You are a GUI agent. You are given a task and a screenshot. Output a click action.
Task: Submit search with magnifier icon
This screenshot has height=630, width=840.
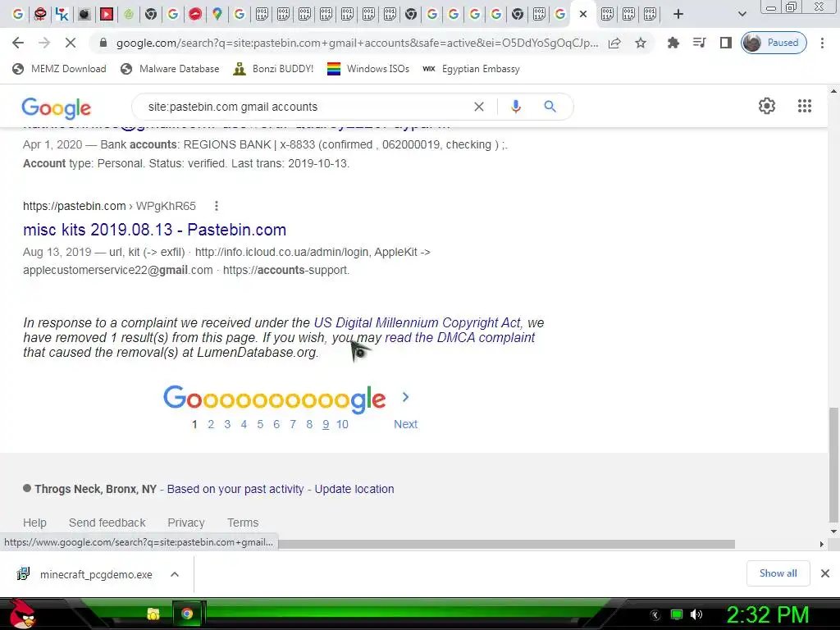(x=550, y=107)
